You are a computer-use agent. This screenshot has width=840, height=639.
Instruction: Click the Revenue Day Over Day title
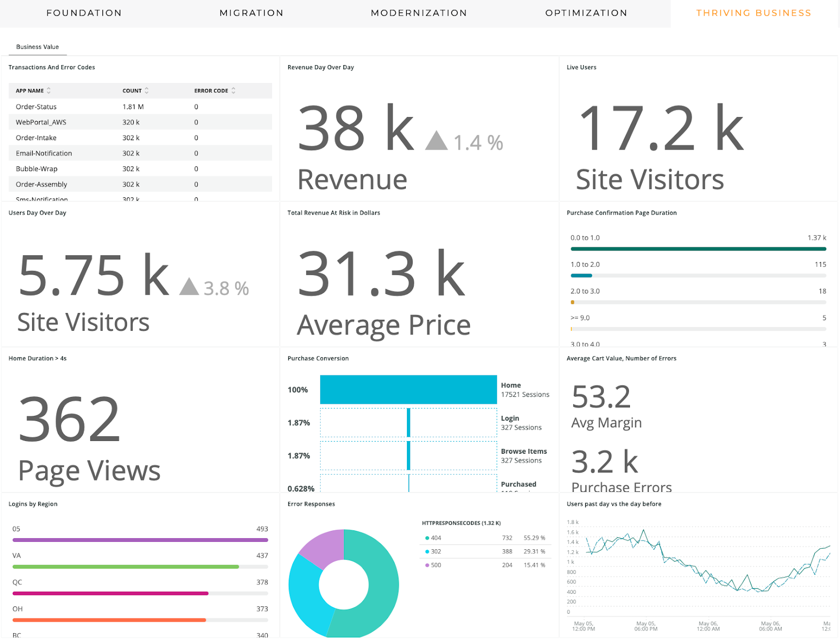tap(321, 67)
